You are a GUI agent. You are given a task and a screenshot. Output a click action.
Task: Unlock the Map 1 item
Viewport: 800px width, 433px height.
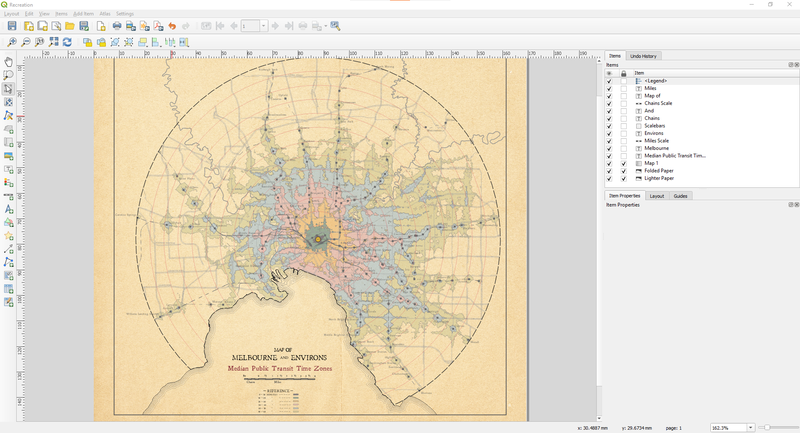click(623, 164)
